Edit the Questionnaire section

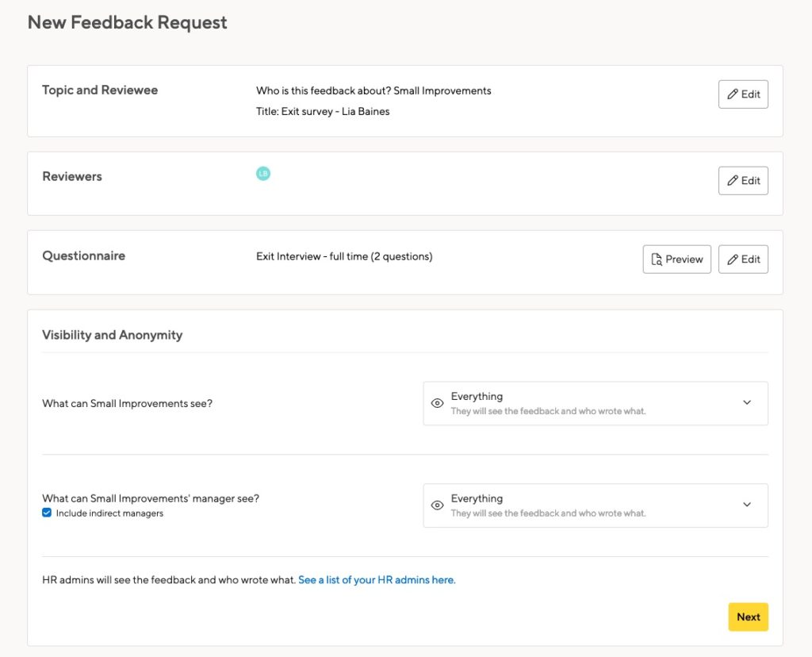pos(742,259)
